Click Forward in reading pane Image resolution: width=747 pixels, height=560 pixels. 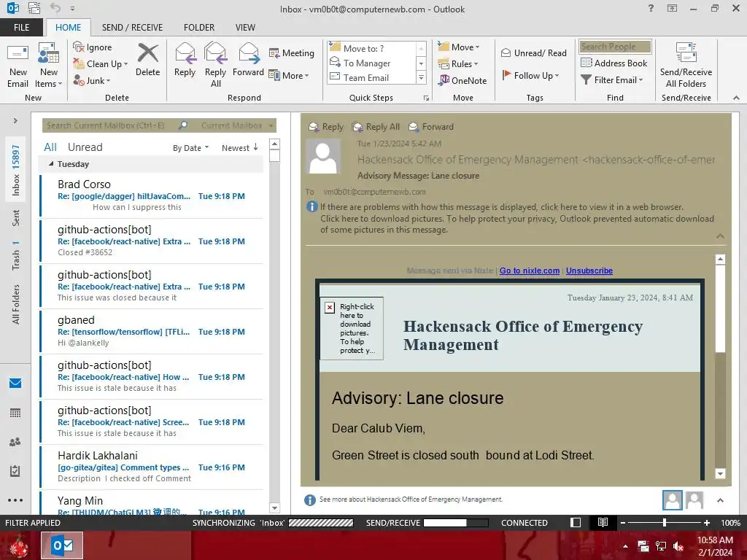pyautogui.click(x=432, y=127)
